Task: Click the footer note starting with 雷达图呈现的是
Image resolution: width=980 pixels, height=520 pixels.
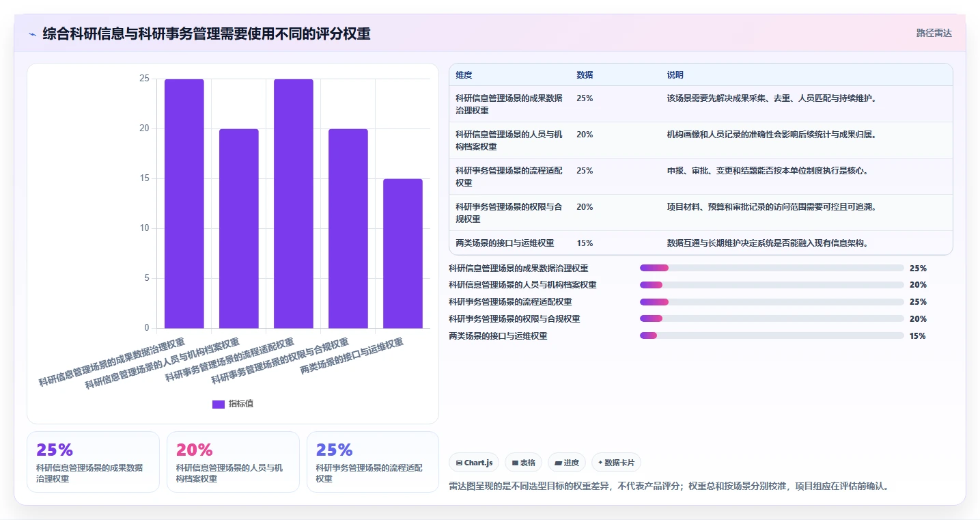Action: (x=669, y=487)
